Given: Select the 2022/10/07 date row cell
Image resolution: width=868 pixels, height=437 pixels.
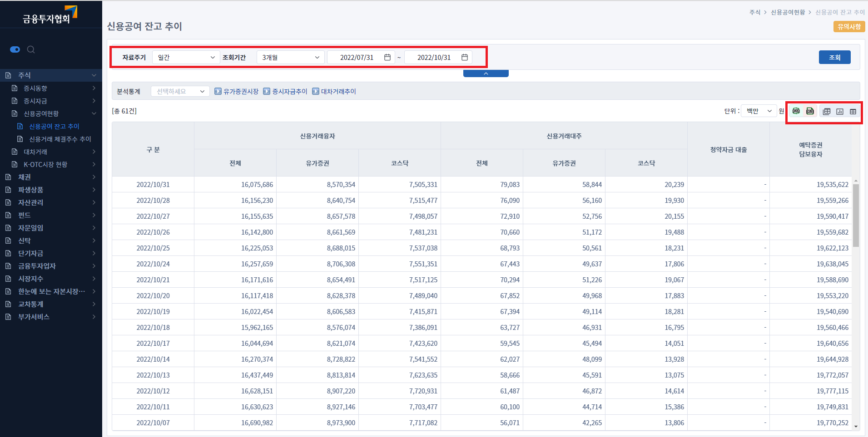Looking at the screenshot, I should pos(153,423).
